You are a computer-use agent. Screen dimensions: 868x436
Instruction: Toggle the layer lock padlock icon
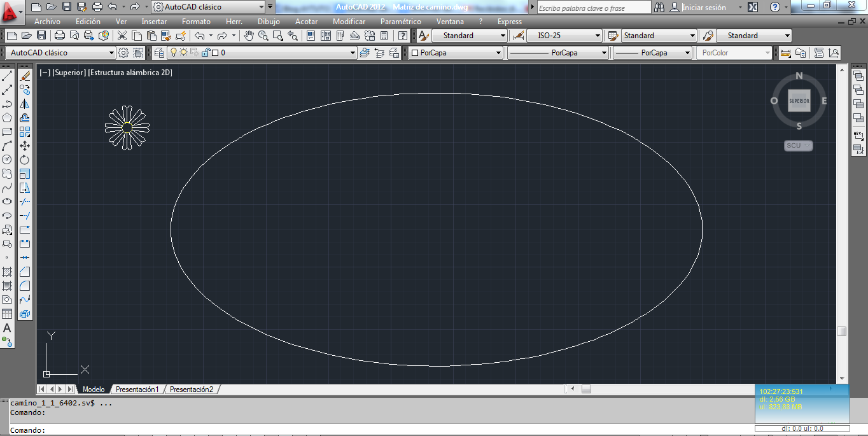point(206,53)
